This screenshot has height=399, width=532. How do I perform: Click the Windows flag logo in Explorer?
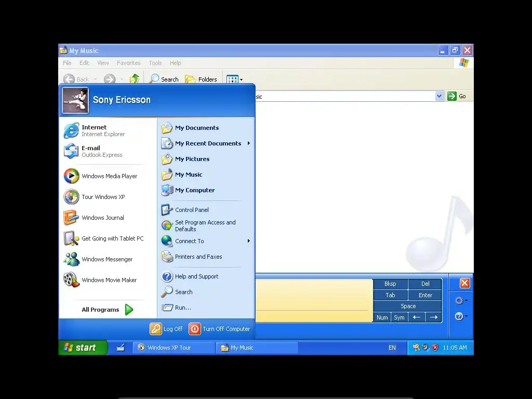tap(464, 63)
